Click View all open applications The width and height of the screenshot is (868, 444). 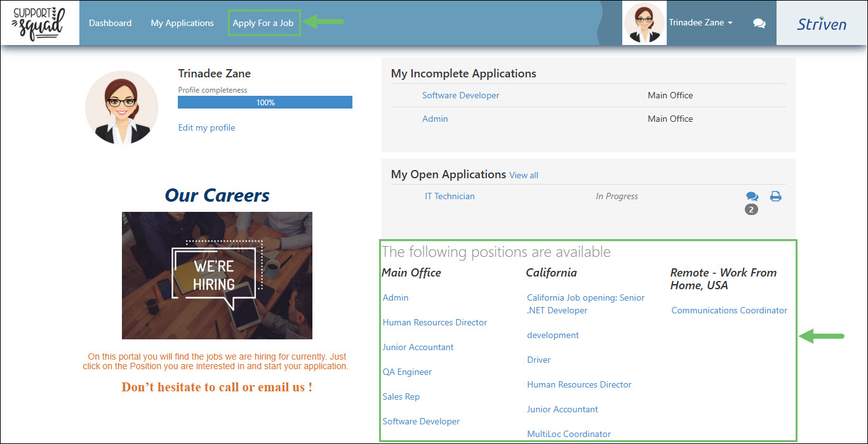pyautogui.click(x=523, y=174)
